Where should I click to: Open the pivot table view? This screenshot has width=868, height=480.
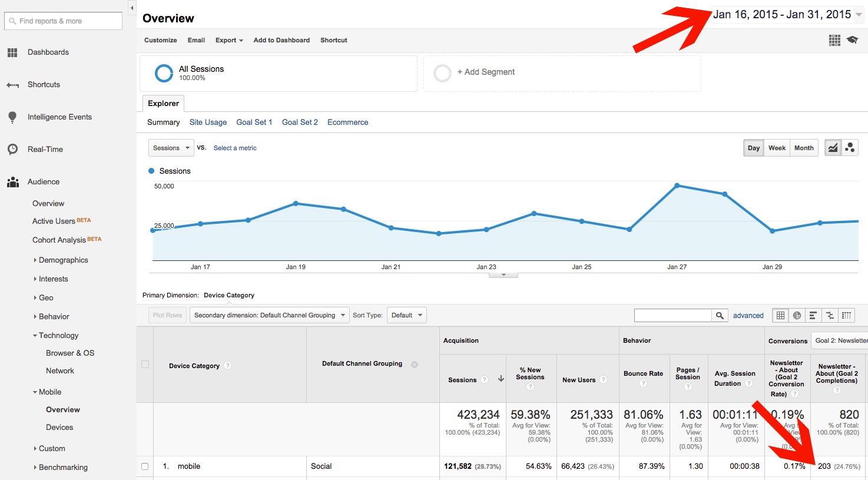[846, 316]
